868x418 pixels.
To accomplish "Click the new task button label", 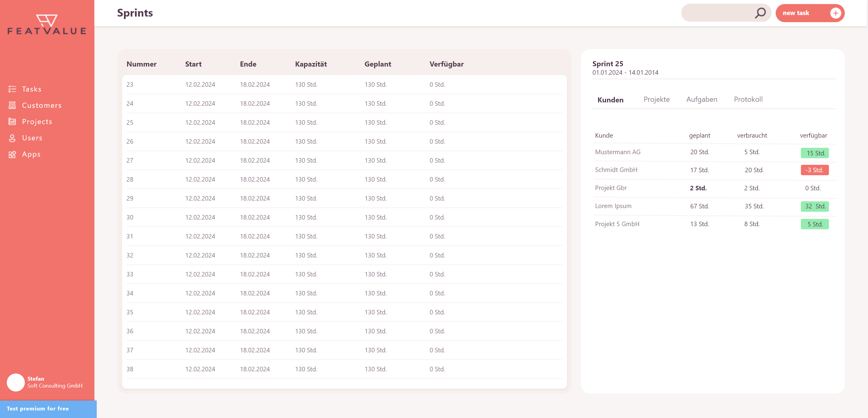I will click(796, 13).
